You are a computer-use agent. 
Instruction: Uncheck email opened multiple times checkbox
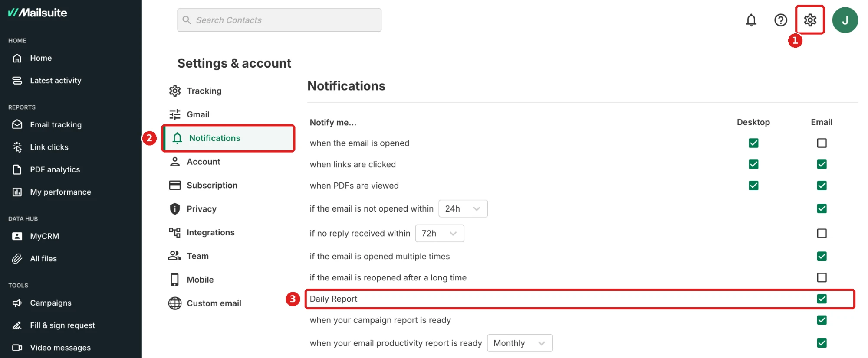(822, 256)
